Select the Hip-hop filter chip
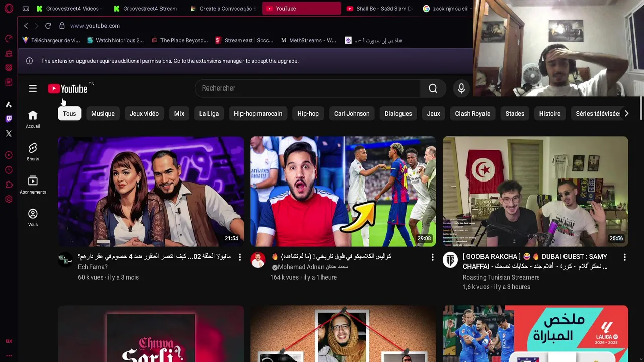 point(308,114)
